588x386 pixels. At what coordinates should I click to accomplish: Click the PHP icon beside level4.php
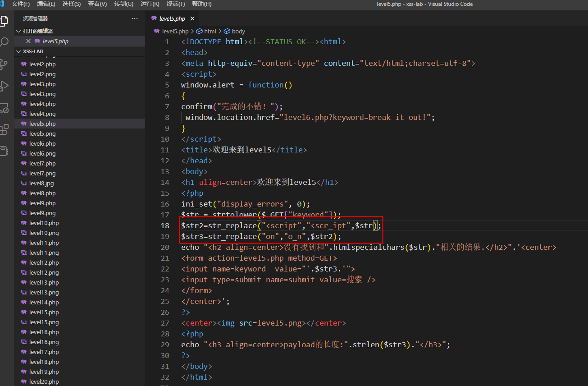pyautogui.click(x=24, y=104)
